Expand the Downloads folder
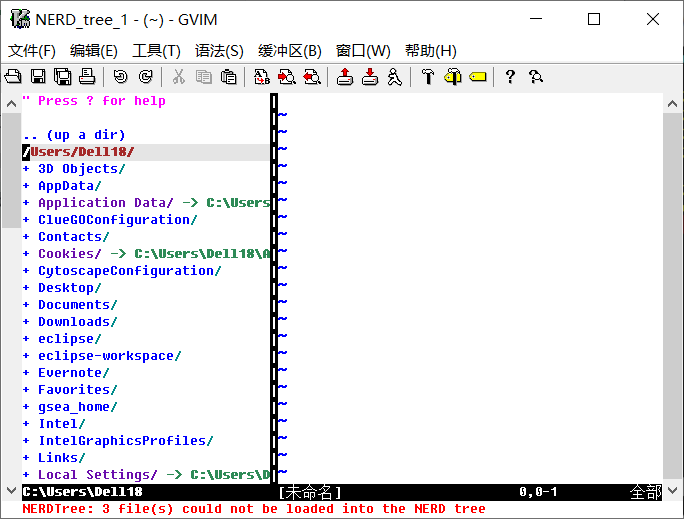 [x=26, y=322]
